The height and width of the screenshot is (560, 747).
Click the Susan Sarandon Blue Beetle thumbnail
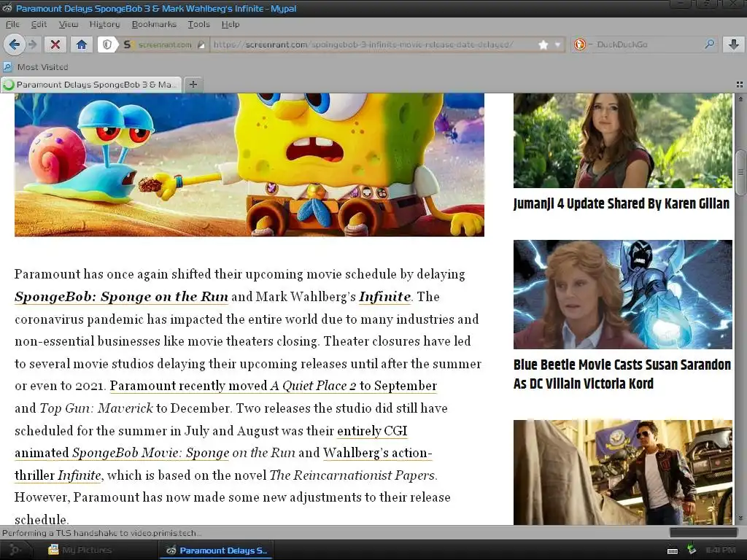[x=623, y=295]
